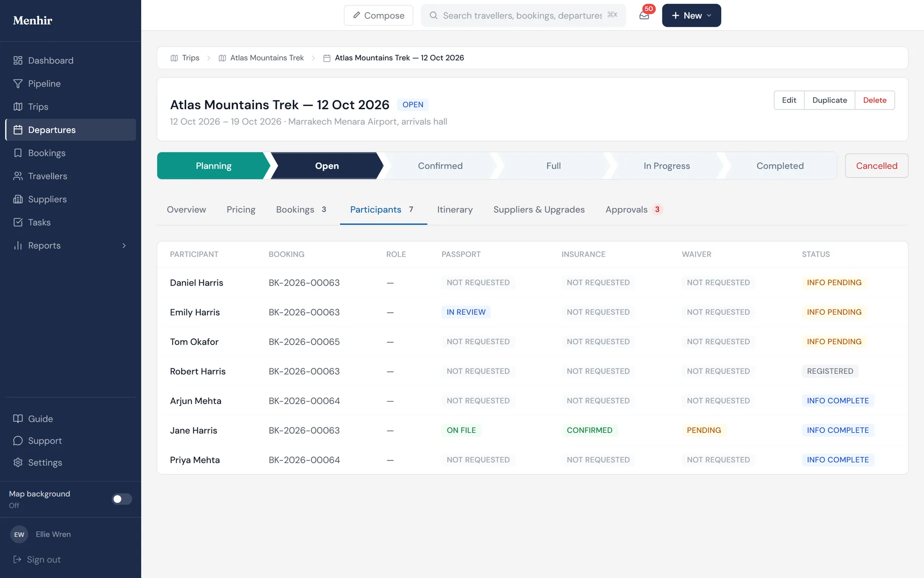
Task: Click the Travellers people icon
Action: tap(18, 176)
